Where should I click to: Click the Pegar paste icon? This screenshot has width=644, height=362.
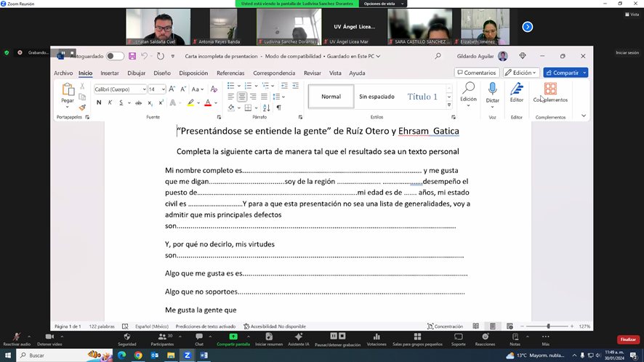(x=68, y=89)
